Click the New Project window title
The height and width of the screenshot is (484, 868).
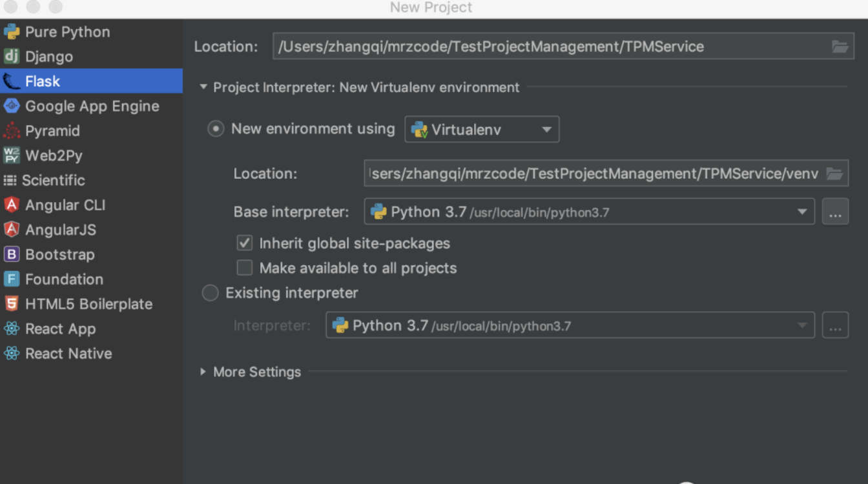tap(431, 8)
